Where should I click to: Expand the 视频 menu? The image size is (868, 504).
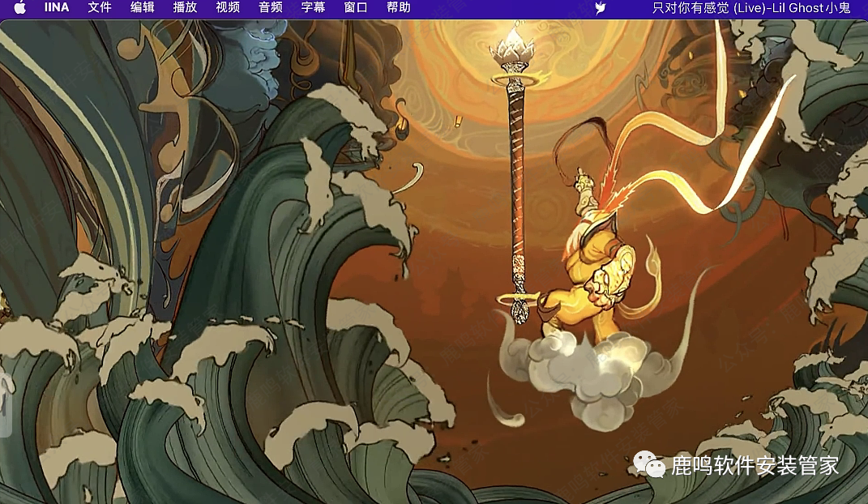tap(228, 8)
